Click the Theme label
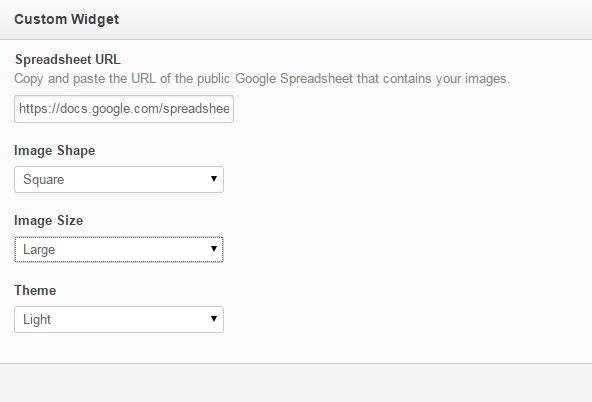 35,290
